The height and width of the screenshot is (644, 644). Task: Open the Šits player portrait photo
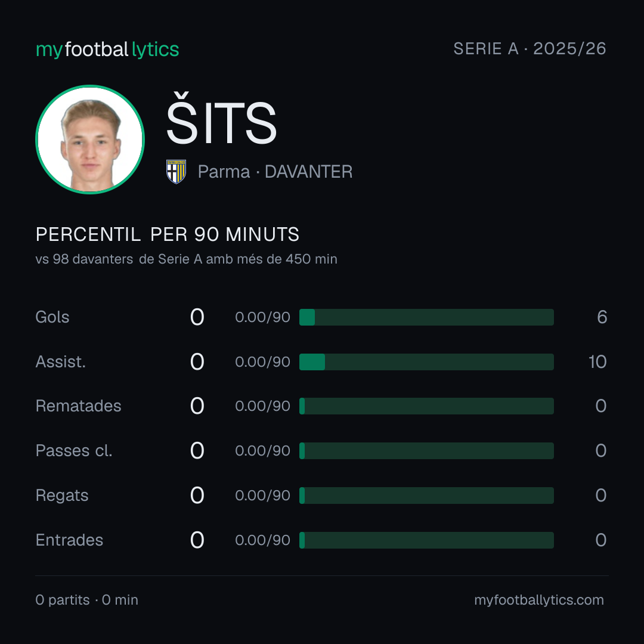(90, 139)
